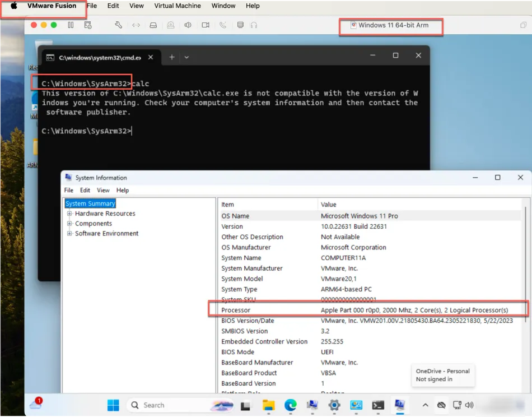Click the OneDrive tray icon

pos(441,405)
